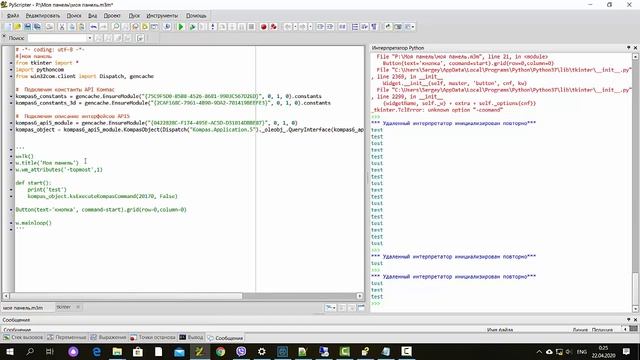
Task: Click the 'def start():' code line
Action: (x=33, y=183)
